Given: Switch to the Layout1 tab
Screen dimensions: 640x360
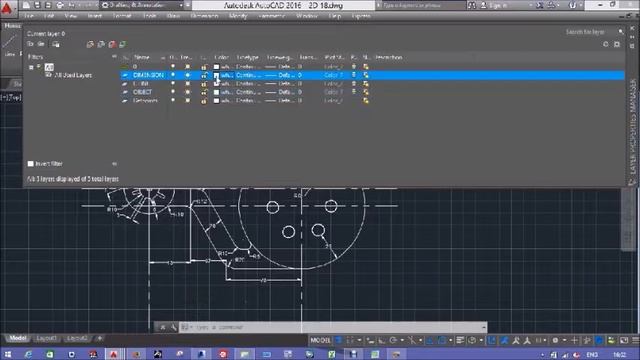Looking at the screenshot, I should click(x=47, y=338).
